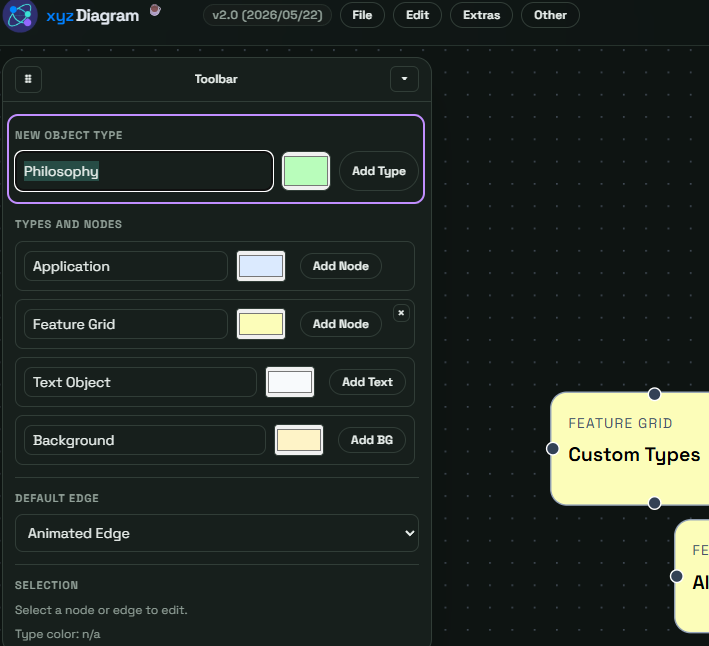Screen dimensions: 709x646
Task: Edit the Text Object name field
Action: click(140, 382)
